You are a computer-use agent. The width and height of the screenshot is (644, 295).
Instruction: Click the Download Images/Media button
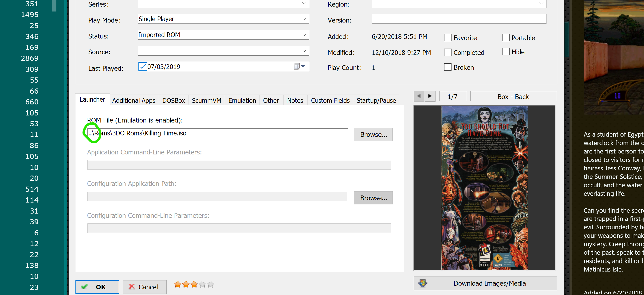click(x=485, y=283)
